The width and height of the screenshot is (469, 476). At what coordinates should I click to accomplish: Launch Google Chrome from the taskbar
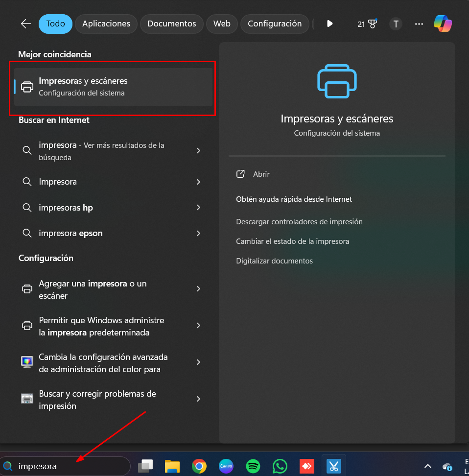199,466
